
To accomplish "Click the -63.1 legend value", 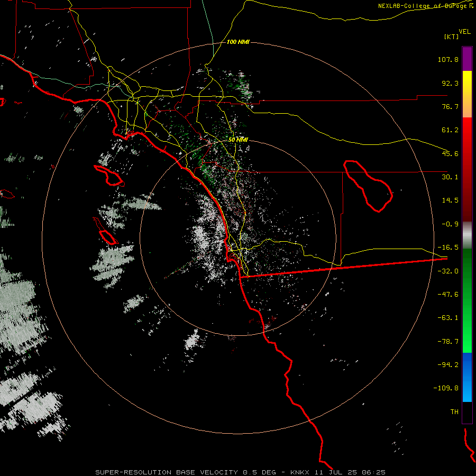I will click(x=448, y=318).
